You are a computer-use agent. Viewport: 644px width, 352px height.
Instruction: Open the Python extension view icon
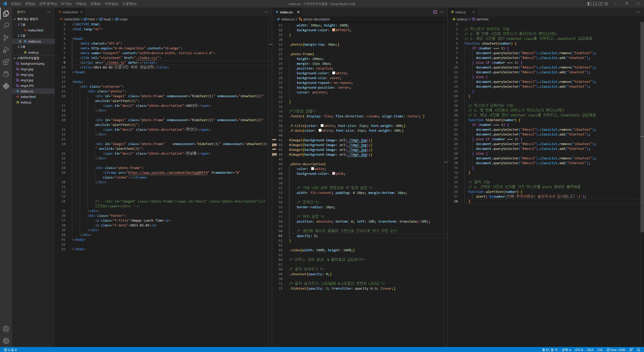pos(6,86)
